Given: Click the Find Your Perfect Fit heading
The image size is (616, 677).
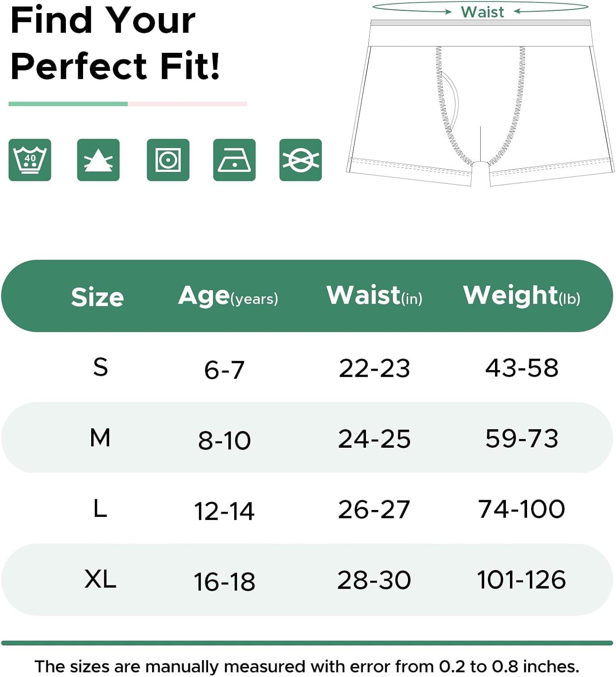Looking at the screenshot, I should pyautogui.click(x=115, y=43).
